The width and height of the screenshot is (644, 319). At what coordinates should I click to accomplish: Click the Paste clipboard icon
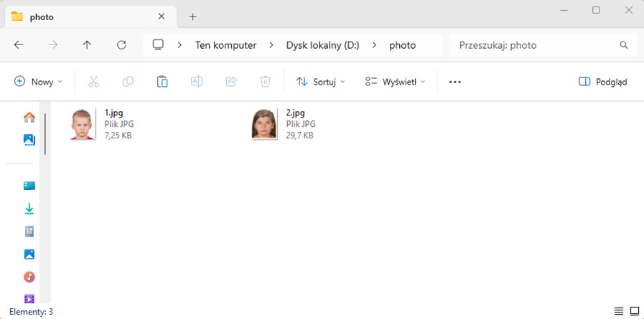(162, 82)
